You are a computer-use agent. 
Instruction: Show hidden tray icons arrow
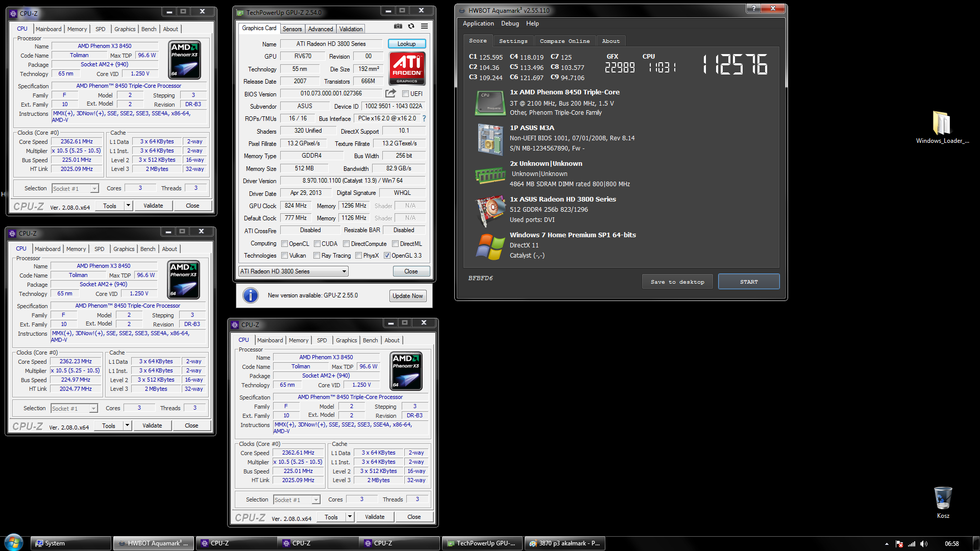point(887,544)
